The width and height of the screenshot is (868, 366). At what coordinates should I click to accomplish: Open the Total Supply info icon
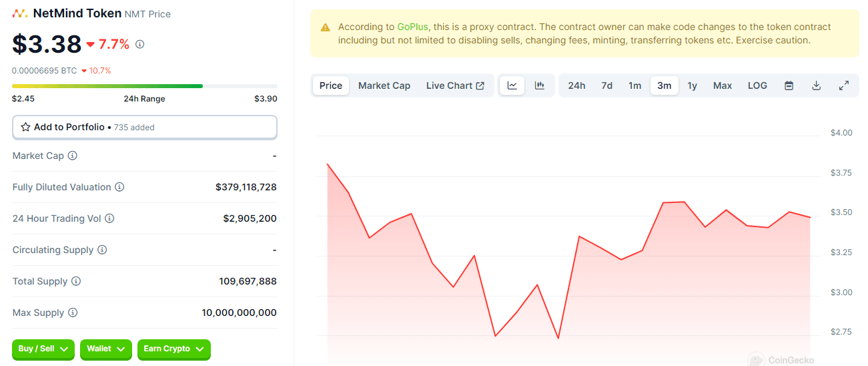click(x=76, y=281)
